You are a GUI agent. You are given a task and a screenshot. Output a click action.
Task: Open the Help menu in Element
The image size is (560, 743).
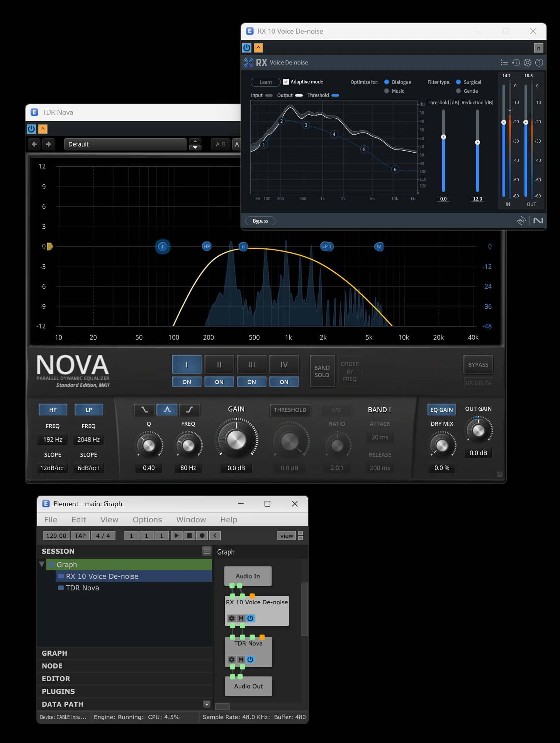pos(229,520)
